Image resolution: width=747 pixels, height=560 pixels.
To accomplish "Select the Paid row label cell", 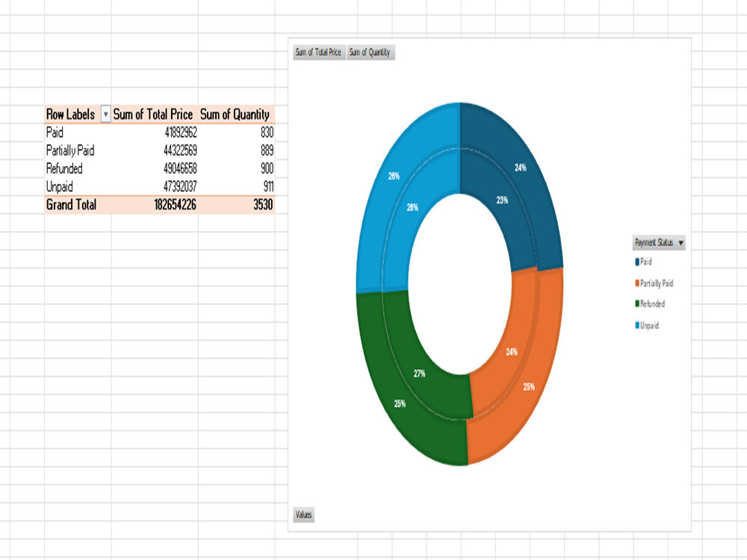I will pyautogui.click(x=78, y=132).
